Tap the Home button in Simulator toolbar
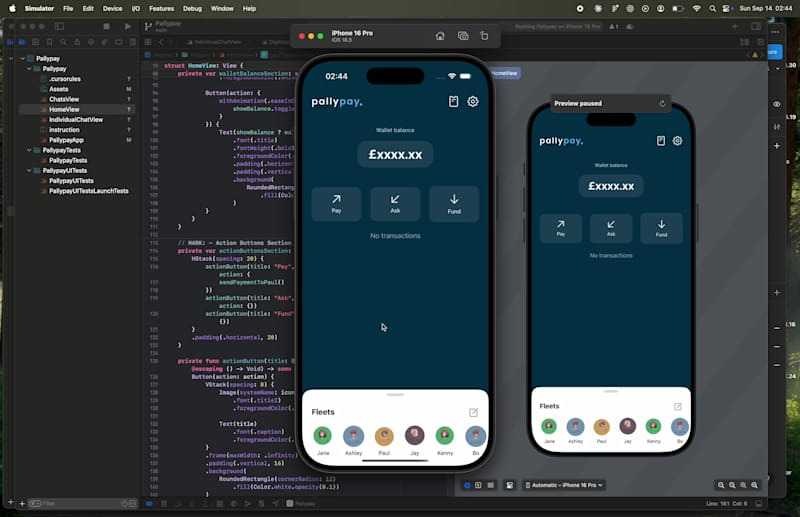Image resolution: width=800 pixels, height=517 pixels. (440, 36)
